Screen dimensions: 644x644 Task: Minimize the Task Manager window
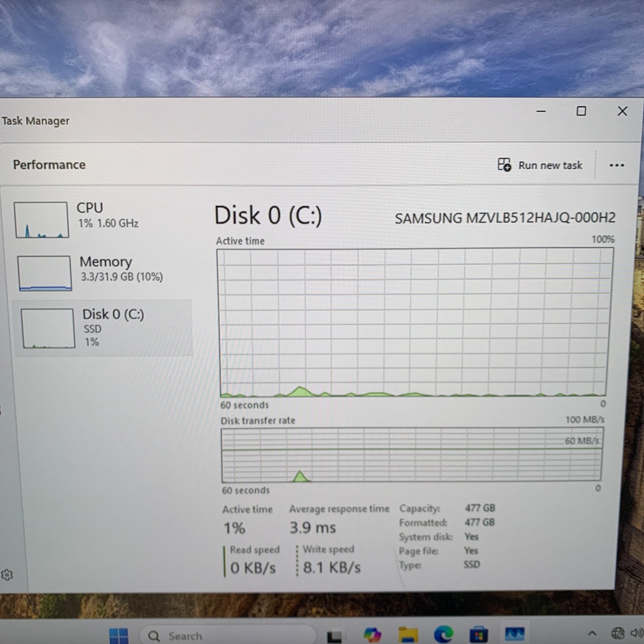click(x=541, y=111)
